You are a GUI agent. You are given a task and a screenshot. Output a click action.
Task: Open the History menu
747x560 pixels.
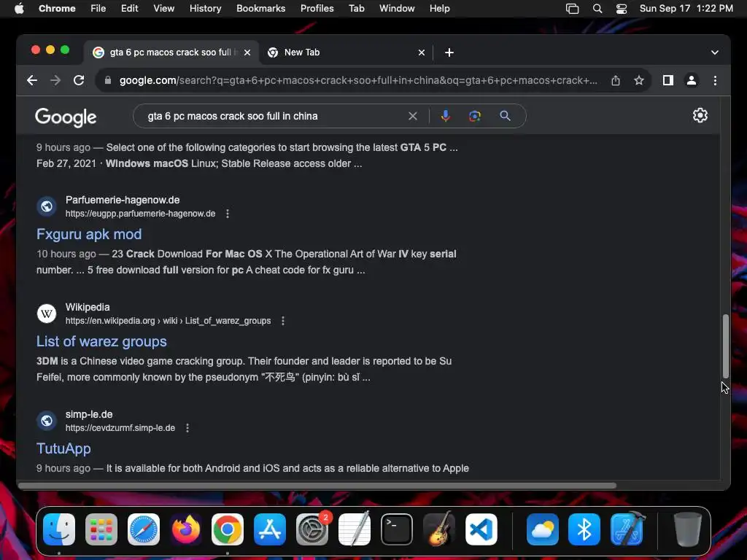click(x=205, y=9)
